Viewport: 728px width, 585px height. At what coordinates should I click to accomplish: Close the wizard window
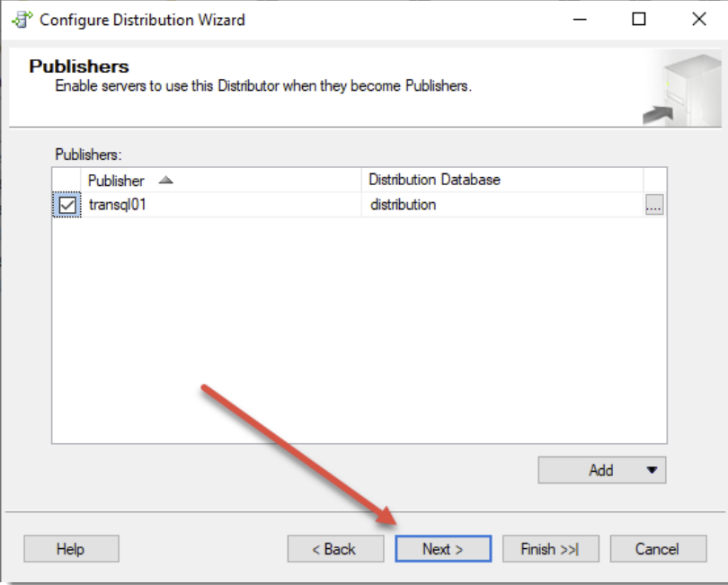coord(698,20)
